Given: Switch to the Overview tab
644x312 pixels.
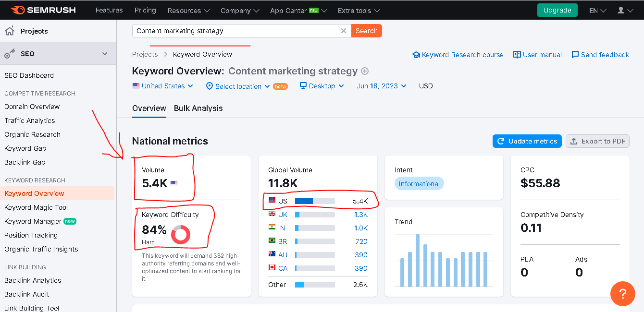Looking at the screenshot, I should [149, 108].
